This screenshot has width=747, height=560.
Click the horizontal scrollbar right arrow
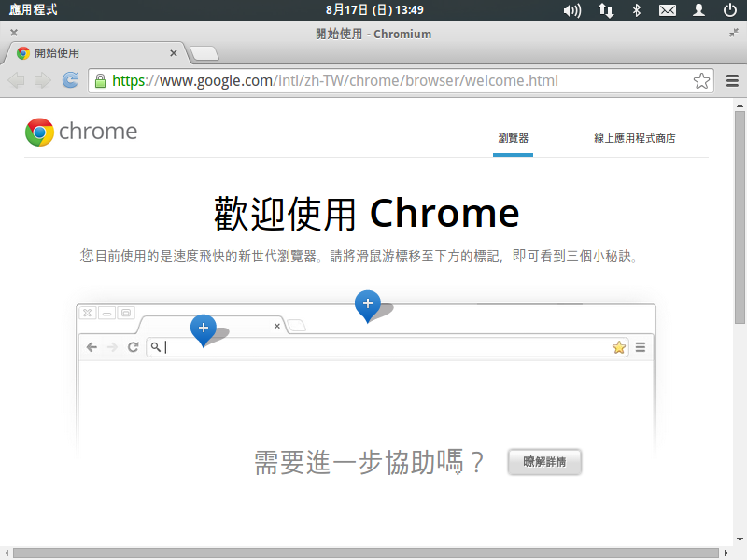coord(726,553)
